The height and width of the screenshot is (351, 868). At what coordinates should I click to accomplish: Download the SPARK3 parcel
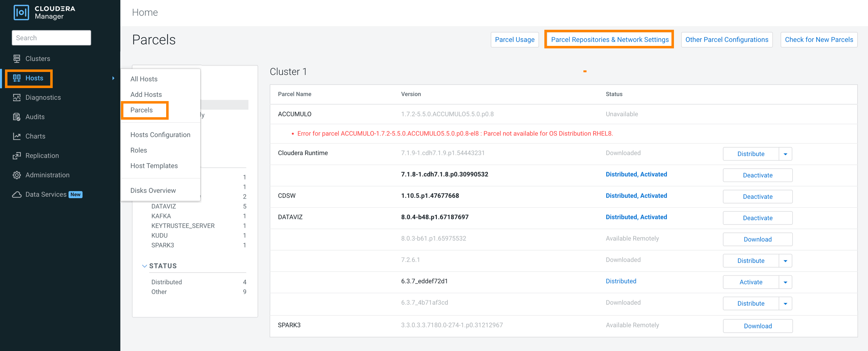tap(757, 326)
